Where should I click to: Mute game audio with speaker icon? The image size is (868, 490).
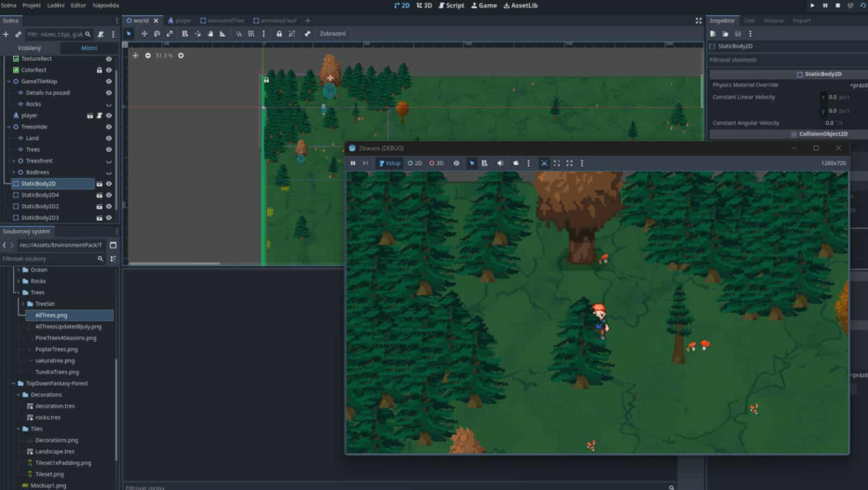click(x=500, y=164)
